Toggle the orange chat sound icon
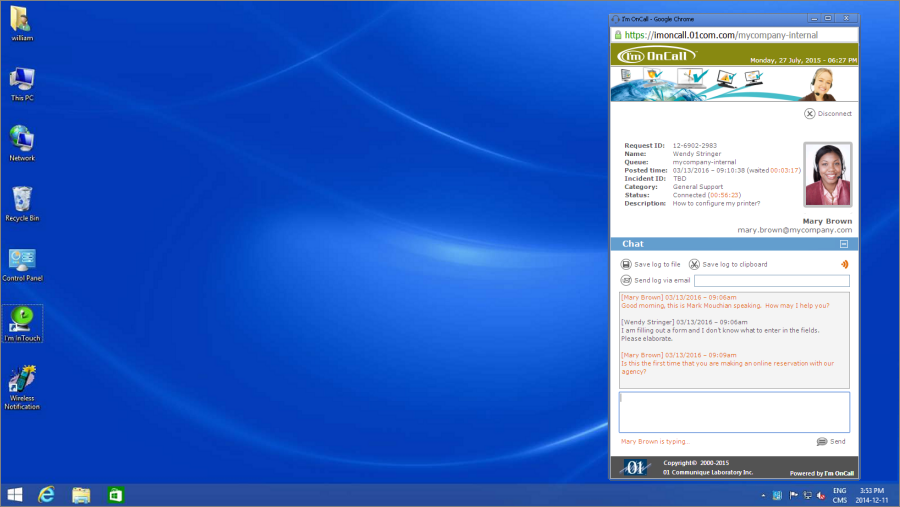Image resolution: width=900 pixels, height=507 pixels. 844,264
